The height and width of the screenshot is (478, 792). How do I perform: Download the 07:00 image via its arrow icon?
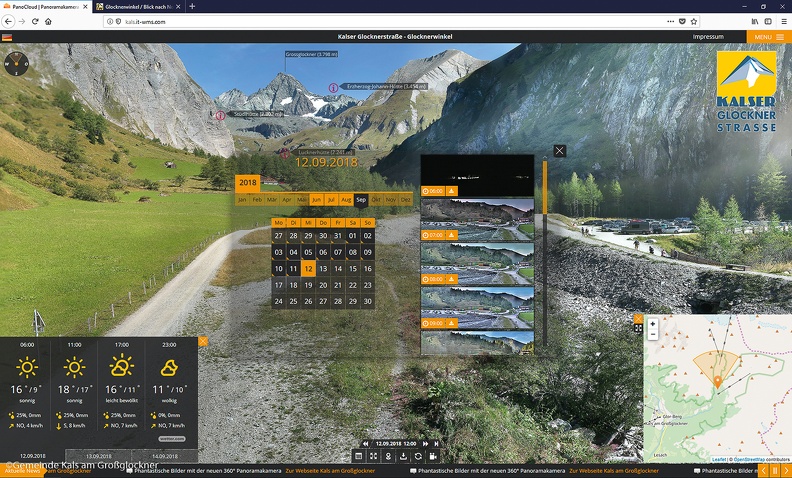click(452, 235)
